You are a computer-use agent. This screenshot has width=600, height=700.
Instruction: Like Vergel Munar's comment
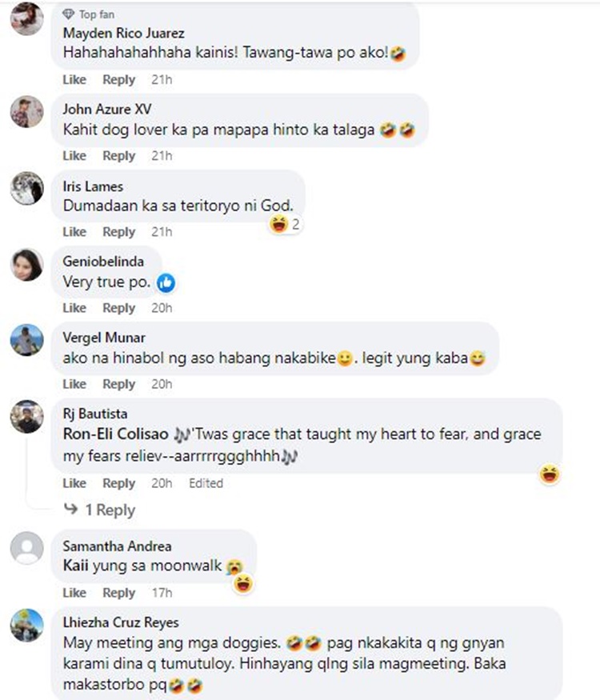[74, 384]
